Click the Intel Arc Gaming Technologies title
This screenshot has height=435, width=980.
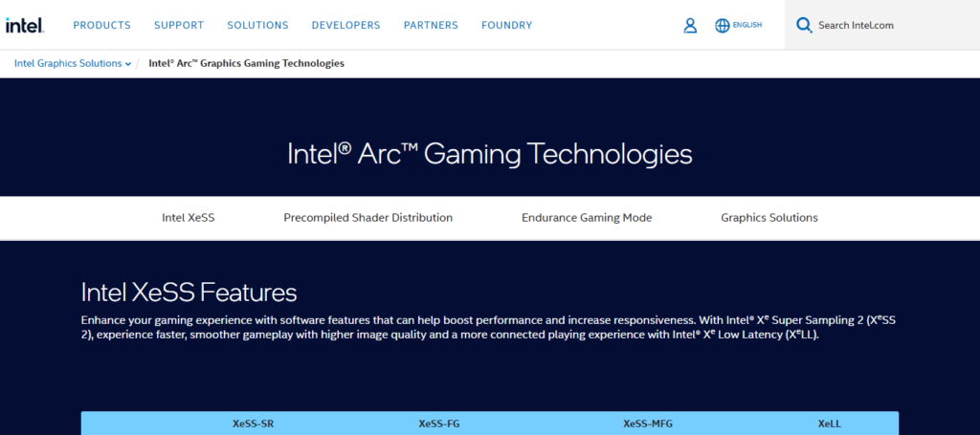coord(490,154)
